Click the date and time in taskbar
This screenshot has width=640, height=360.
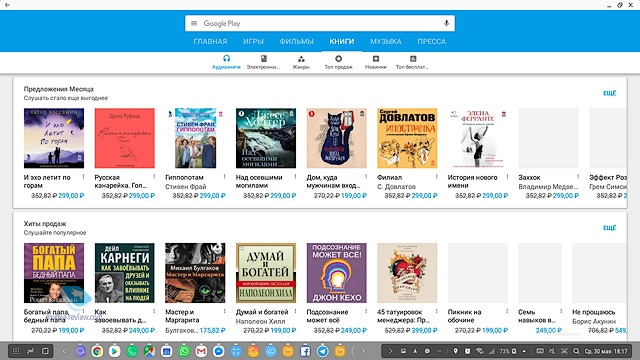click(x=606, y=351)
